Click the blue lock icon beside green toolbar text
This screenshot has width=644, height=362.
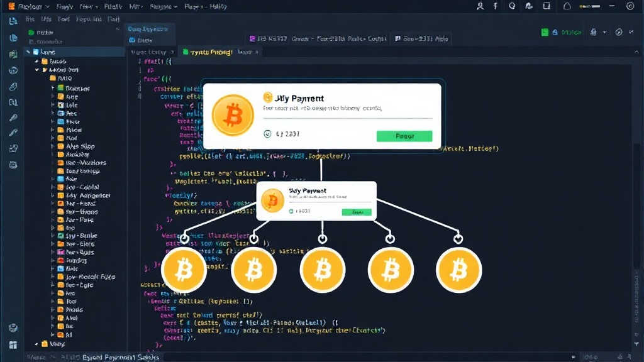point(555,33)
